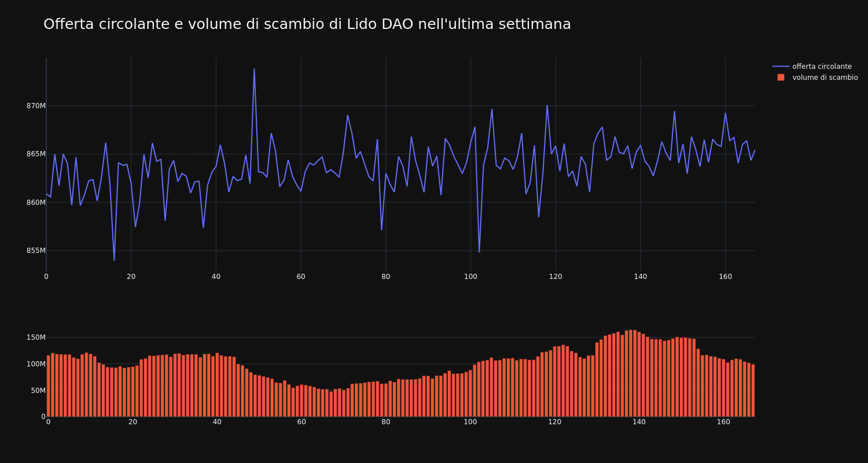Click the 100M label on volume chart
This screenshot has width=868, height=463.
(x=36, y=364)
